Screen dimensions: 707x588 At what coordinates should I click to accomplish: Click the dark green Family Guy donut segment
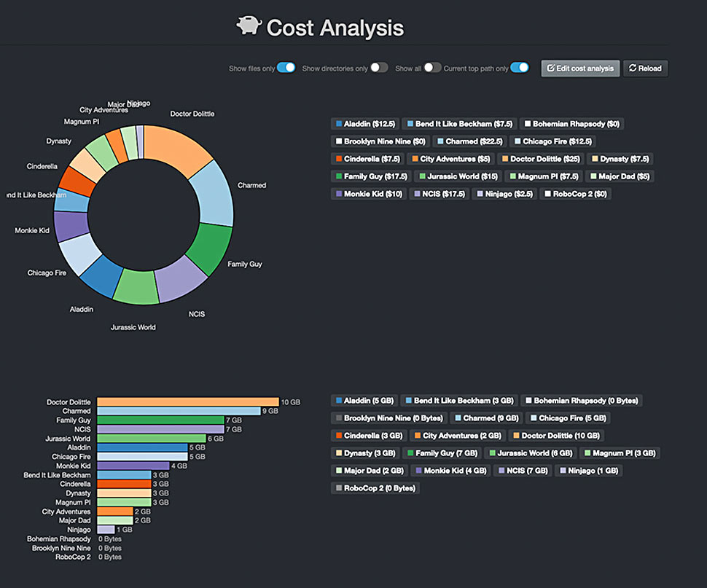tap(211, 247)
